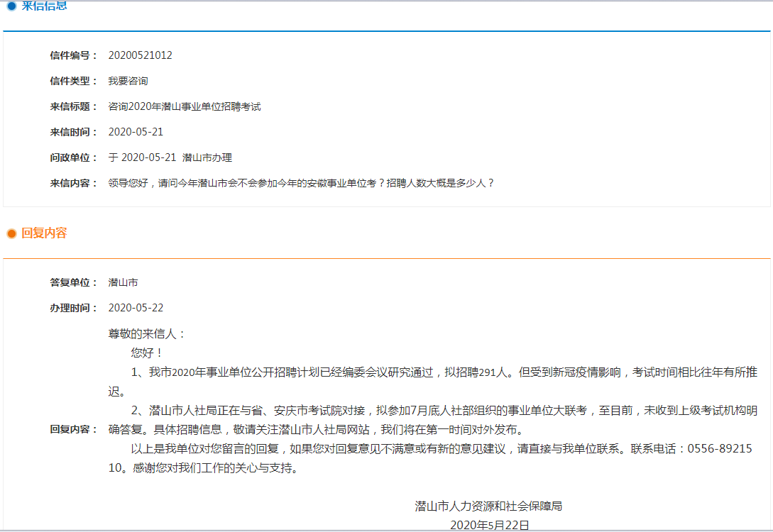Screen dimensions: 773x532
Task: Click the letter number 20200521012
Action: [x=140, y=55]
